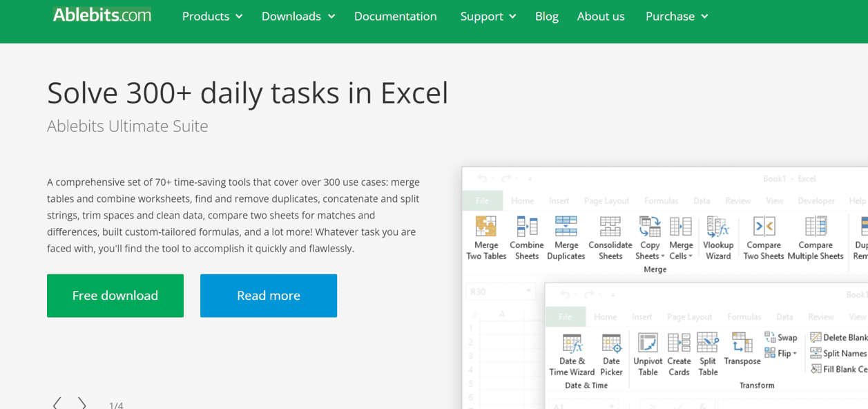Click the Free download button
868x409 pixels.
pyautogui.click(x=115, y=296)
